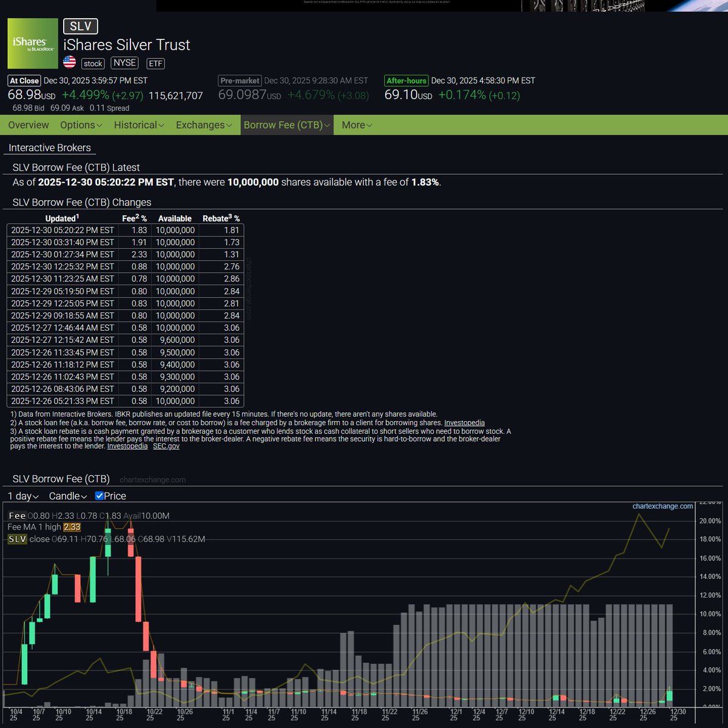Select the 2025-12-29 12:25:05 PM row

point(125,303)
